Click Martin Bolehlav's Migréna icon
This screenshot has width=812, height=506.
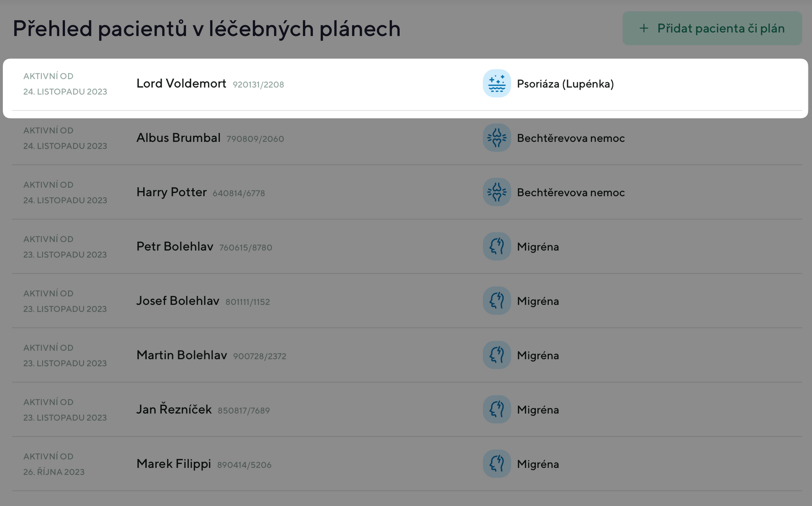[x=497, y=355]
